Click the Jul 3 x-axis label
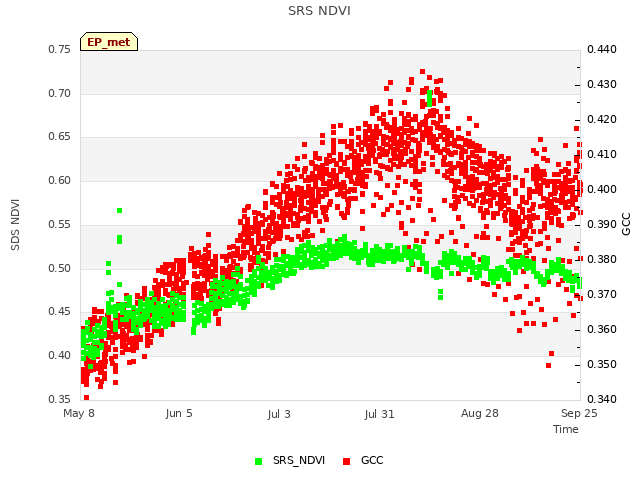Image resolution: width=640 pixels, height=480 pixels. click(x=279, y=414)
